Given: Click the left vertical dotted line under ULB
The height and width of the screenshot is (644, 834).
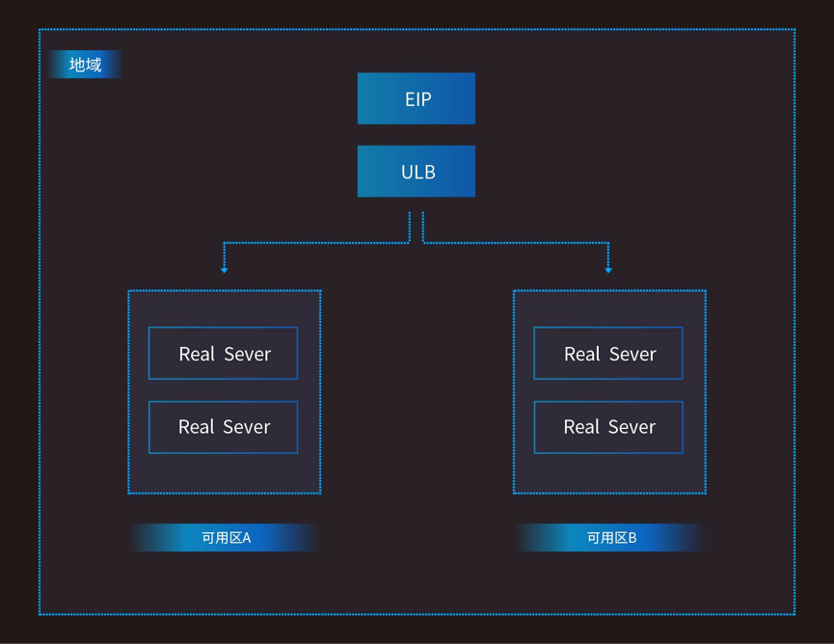Looking at the screenshot, I should pyautogui.click(x=410, y=228).
